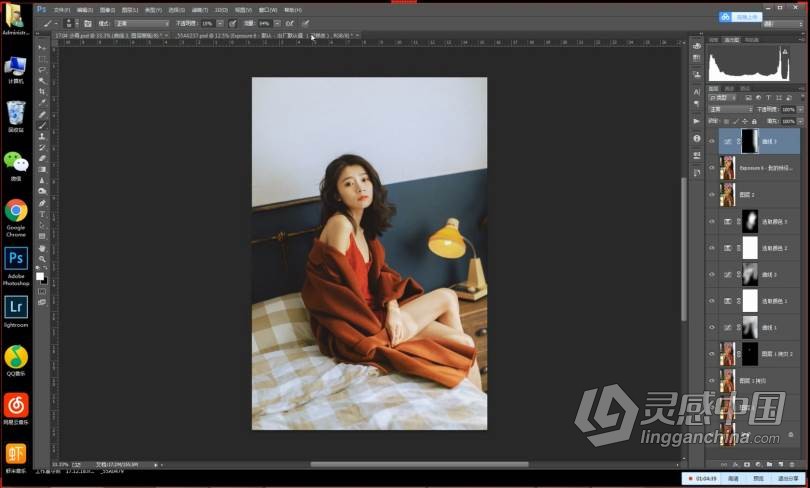This screenshot has width=810, height=488.
Task: Open the 图像 (Image) menu
Action: [107, 10]
